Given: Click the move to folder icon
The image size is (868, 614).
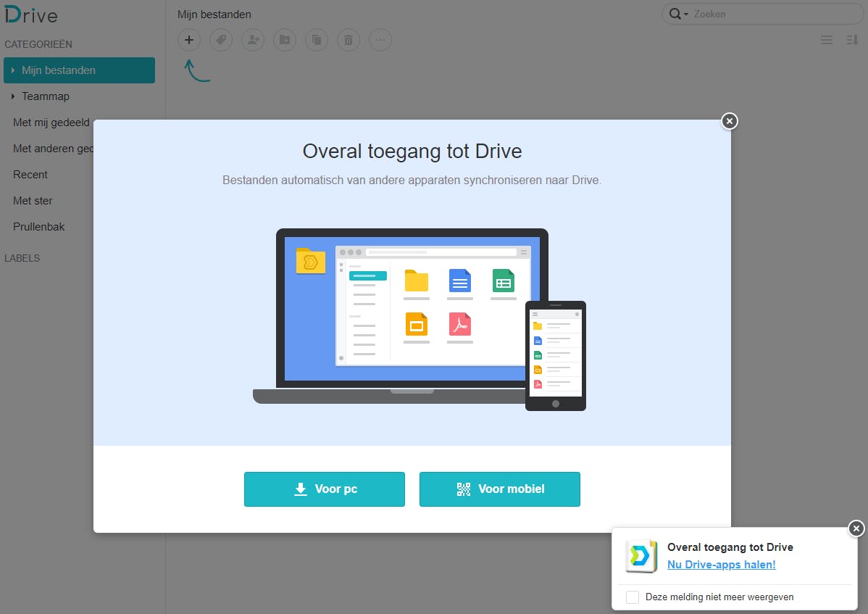Looking at the screenshot, I should coord(285,40).
